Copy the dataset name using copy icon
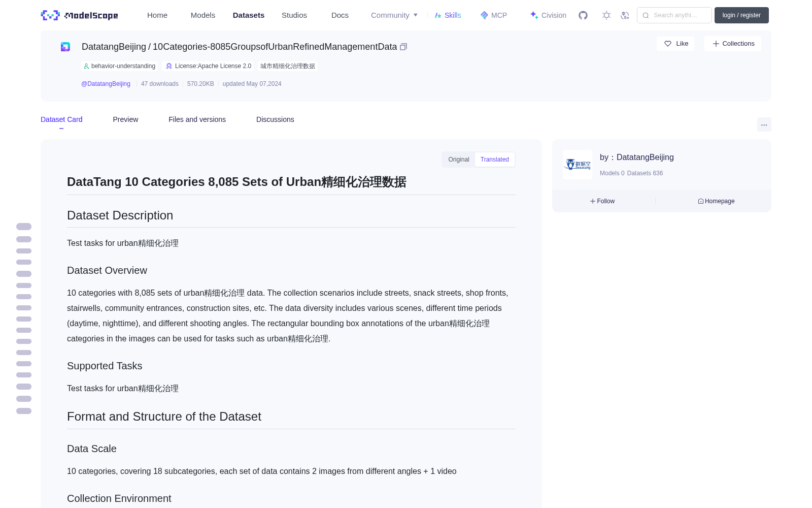The height and width of the screenshot is (508, 812). coord(403,47)
